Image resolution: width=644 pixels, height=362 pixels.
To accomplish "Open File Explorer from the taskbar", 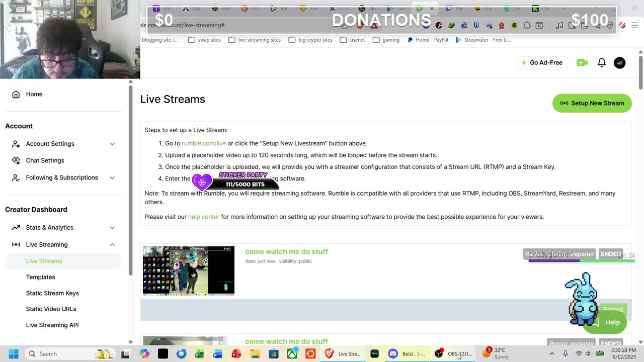I will 255,354.
